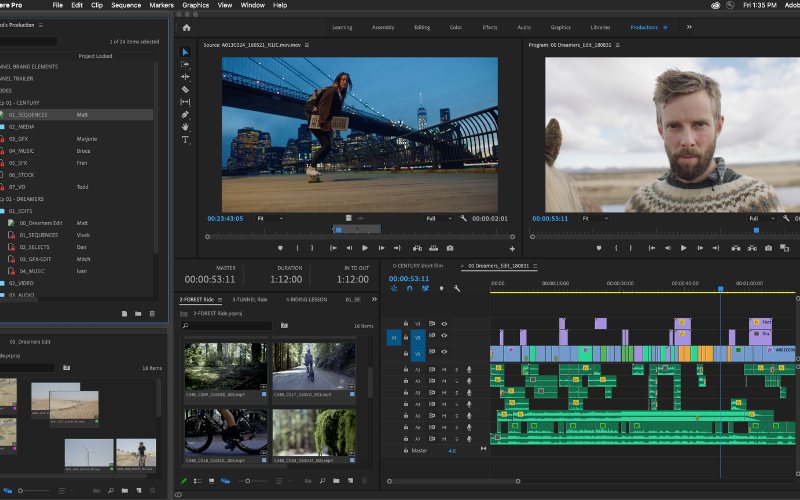Switch to the TUNNEL Ride project tab
The height and width of the screenshot is (500, 800).
click(x=251, y=299)
